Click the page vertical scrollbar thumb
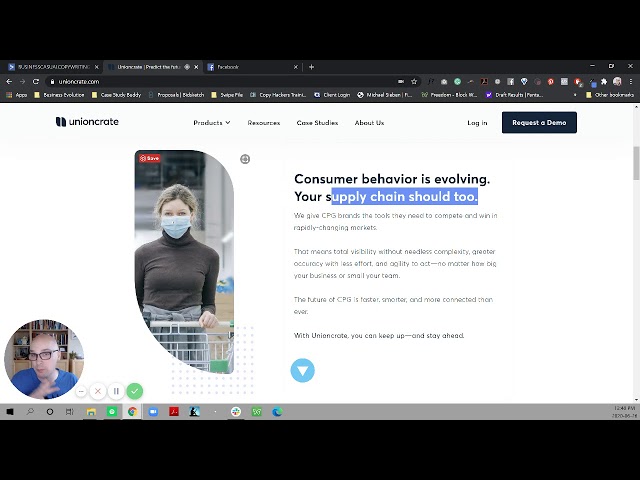Screen dimensions: 640x480 636,163
